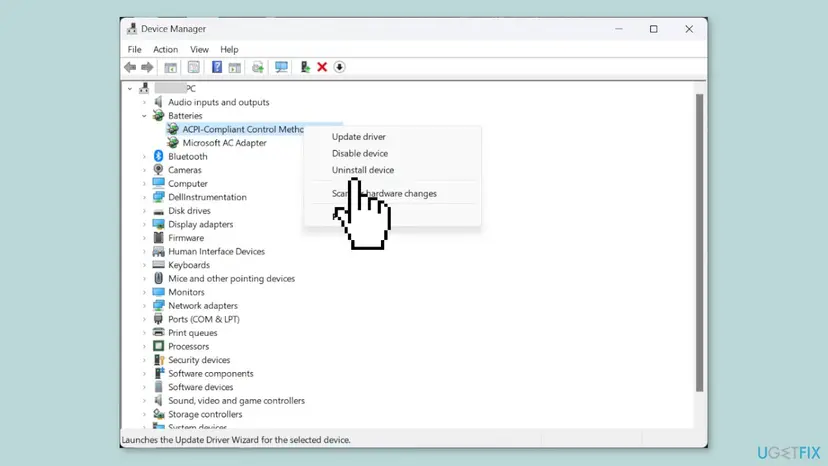
Task: Click the Print queues printer icon
Action: tap(158, 332)
